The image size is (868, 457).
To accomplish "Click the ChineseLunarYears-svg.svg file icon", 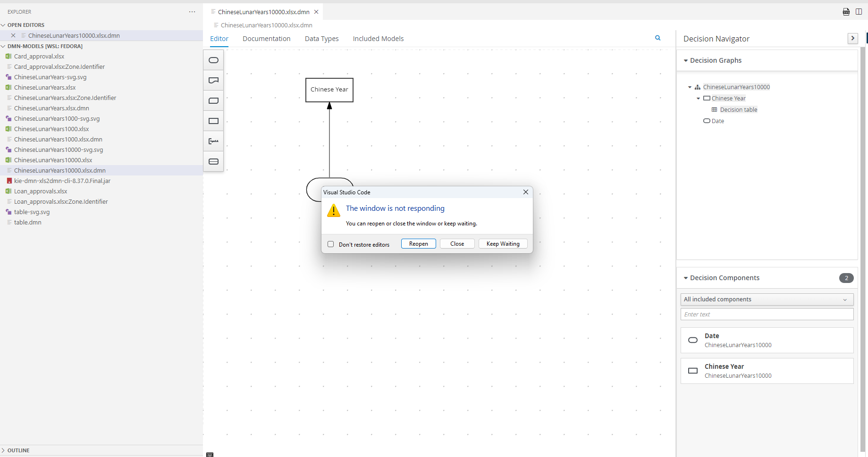I will click(8, 77).
